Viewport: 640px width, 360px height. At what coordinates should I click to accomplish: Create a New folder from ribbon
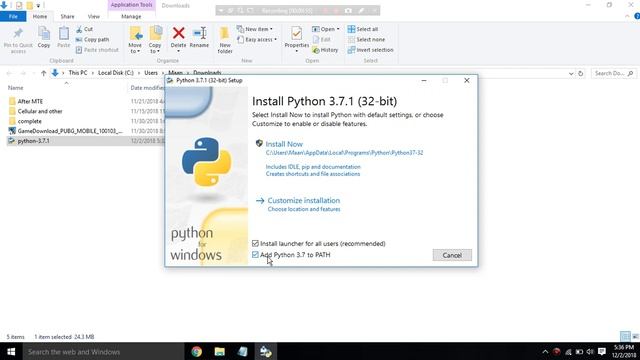(x=225, y=40)
